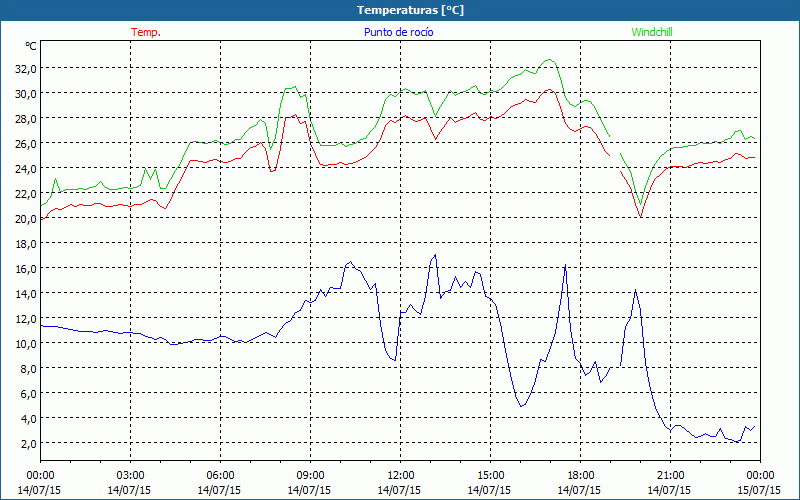800x500 pixels.
Task: Click the 22,0 y-axis value
Action: pos(26,194)
